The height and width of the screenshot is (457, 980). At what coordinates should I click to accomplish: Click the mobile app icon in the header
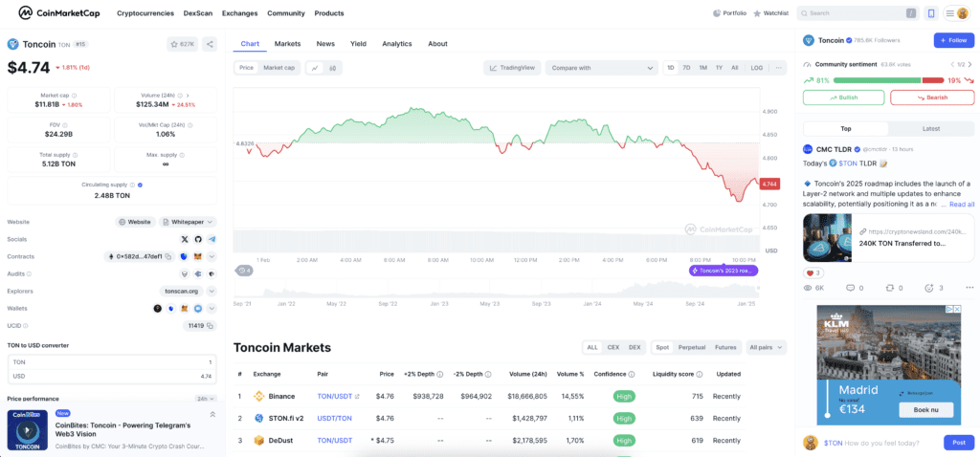point(931,13)
